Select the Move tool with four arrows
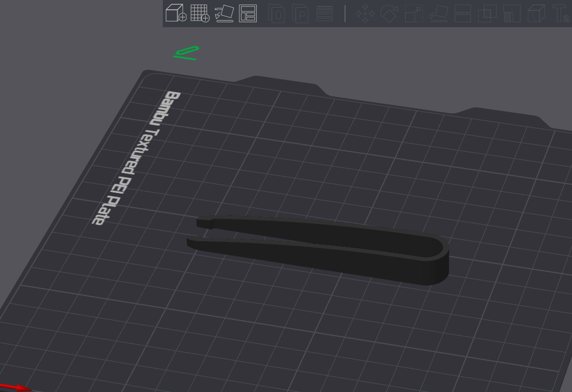 tap(365, 14)
